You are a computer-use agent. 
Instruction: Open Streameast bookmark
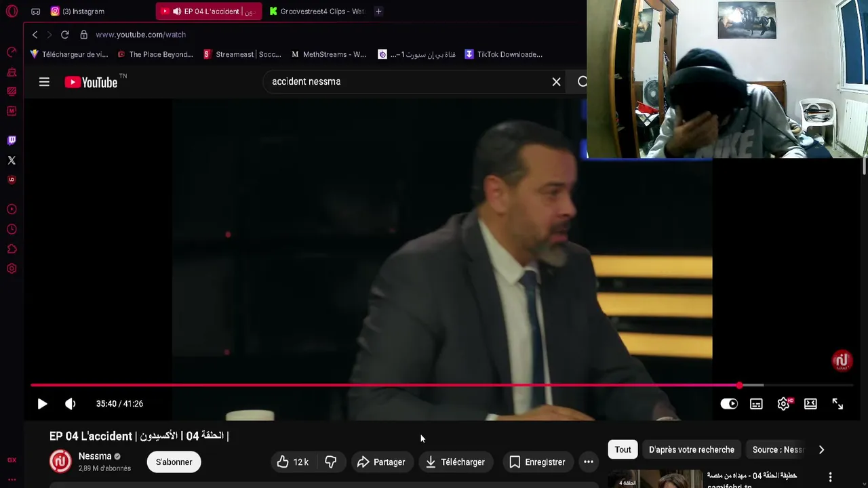coord(242,54)
